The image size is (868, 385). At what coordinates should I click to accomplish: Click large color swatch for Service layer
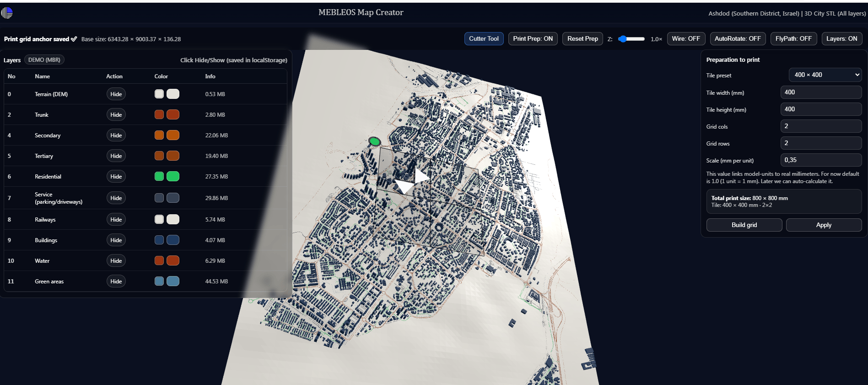click(173, 198)
